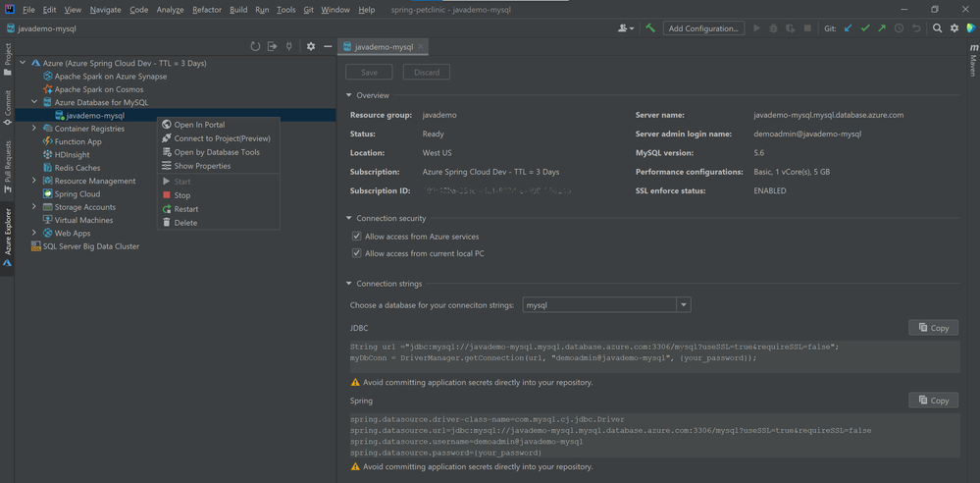Expand the Storage Accounts node
This screenshot has width=980, height=483.
pos(34,207)
